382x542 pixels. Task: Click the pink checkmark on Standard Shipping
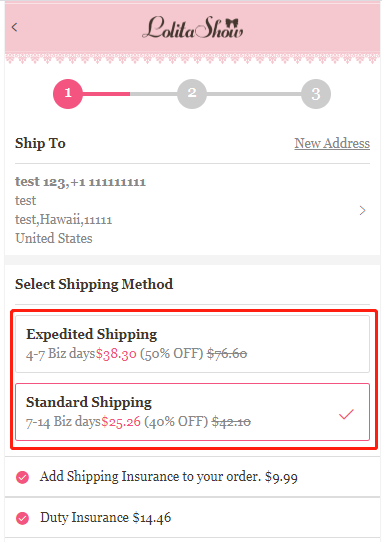346,414
